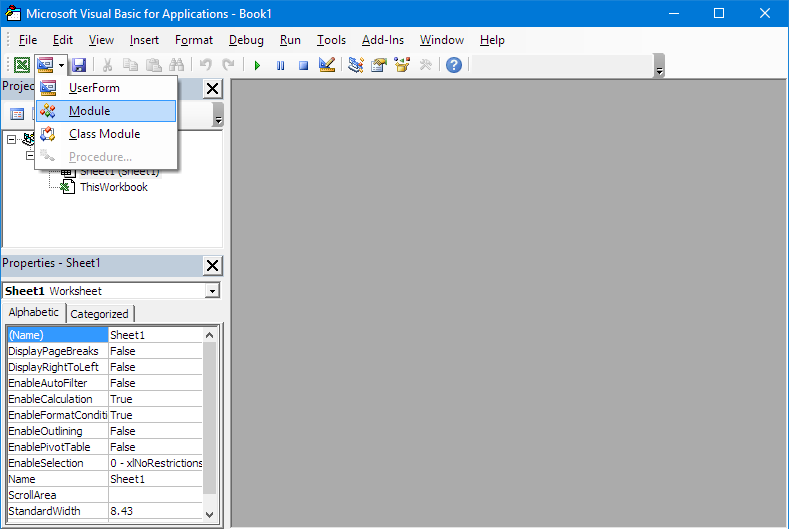
Task: Close the Project Explorer pane
Action: click(x=212, y=89)
